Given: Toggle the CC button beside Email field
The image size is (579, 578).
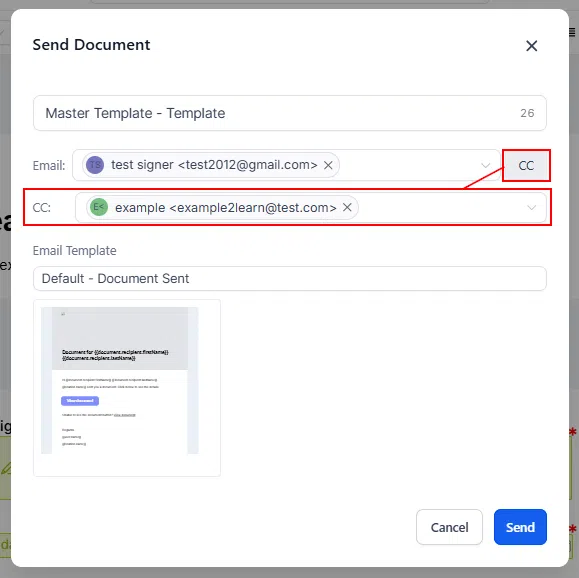Looking at the screenshot, I should pyautogui.click(x=526, y=165).
